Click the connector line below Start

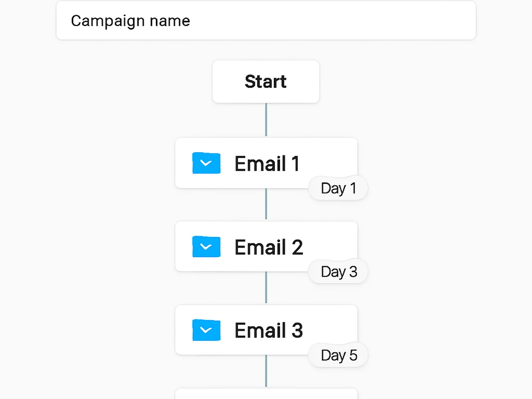(x=266, y=120)
